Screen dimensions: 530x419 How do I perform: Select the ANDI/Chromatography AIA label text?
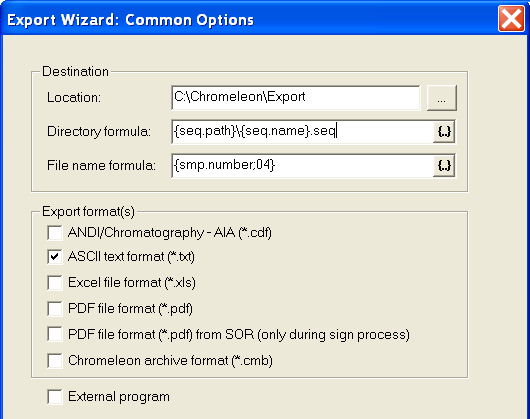[170, 233]
